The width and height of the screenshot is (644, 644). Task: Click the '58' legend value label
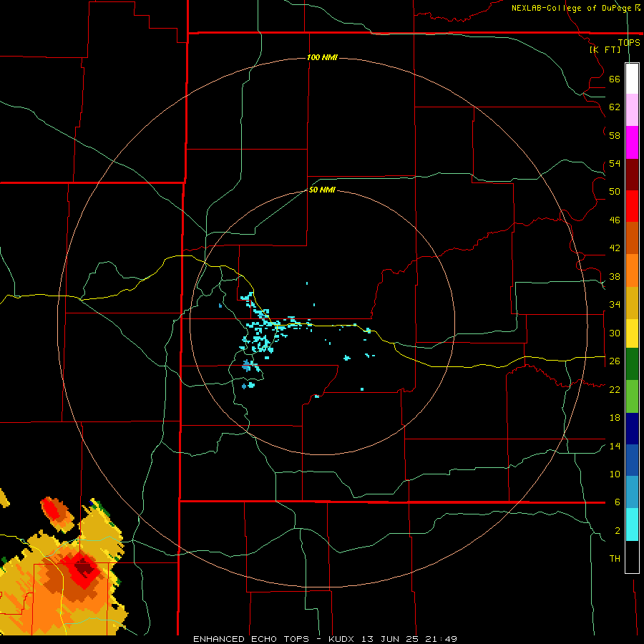pos(615,135)
